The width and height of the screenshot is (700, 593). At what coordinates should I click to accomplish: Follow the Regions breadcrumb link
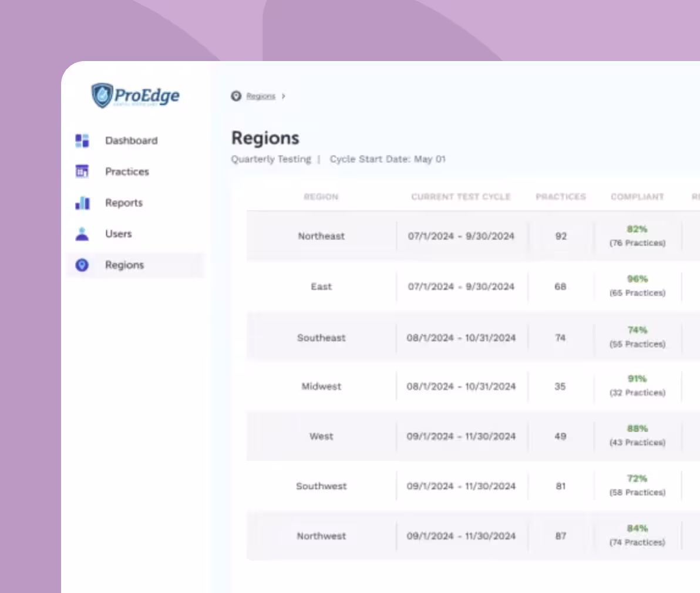(261, 96)
